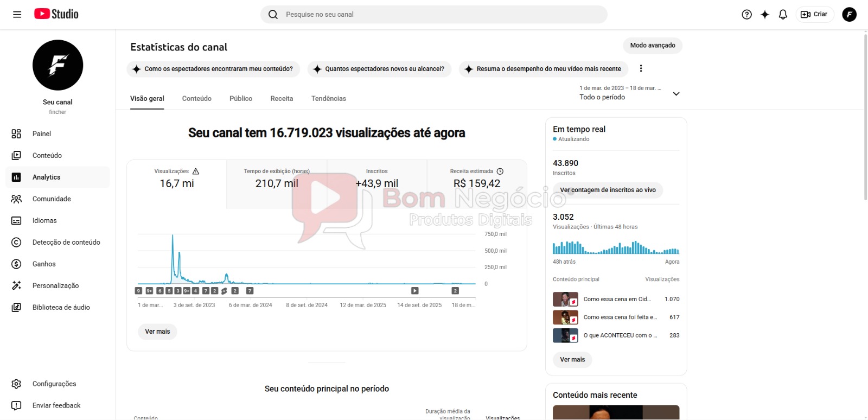Focus the Pesquise no seu canal search field
Viewport: 868px width, 420px height.
click(x=434, y=15)
